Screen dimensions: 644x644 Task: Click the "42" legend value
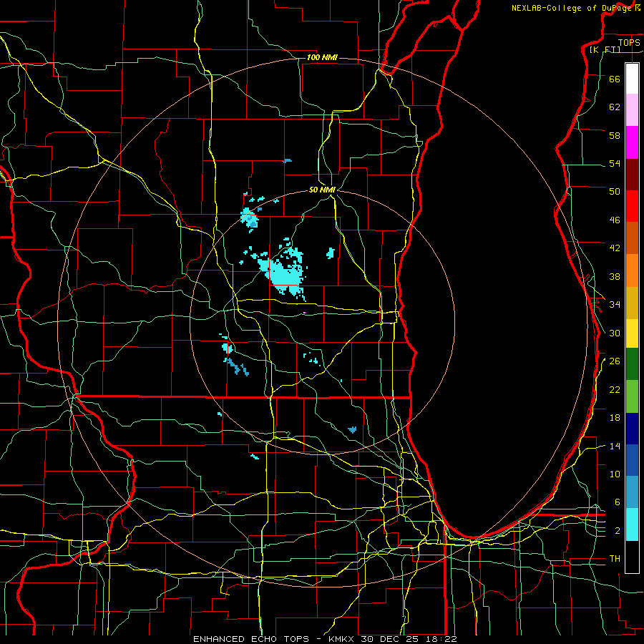coord(615,248)
